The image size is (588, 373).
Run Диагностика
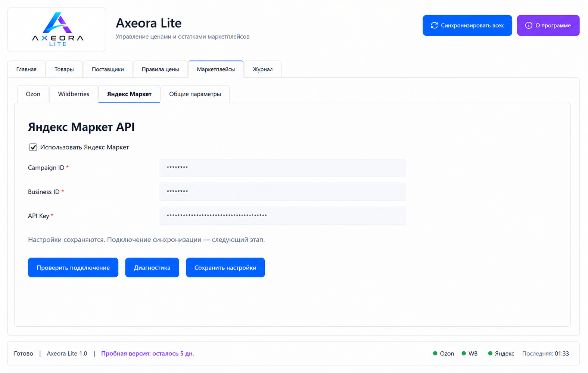tap(152, 267)
